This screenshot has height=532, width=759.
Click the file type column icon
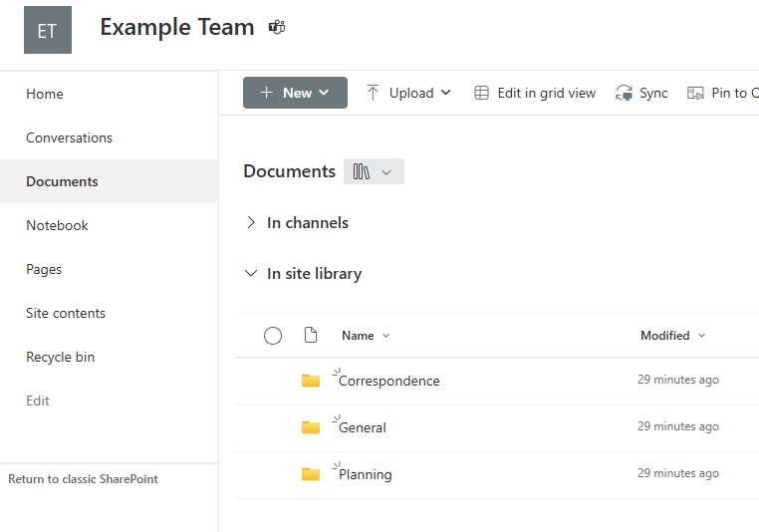(x=311, y=335)
